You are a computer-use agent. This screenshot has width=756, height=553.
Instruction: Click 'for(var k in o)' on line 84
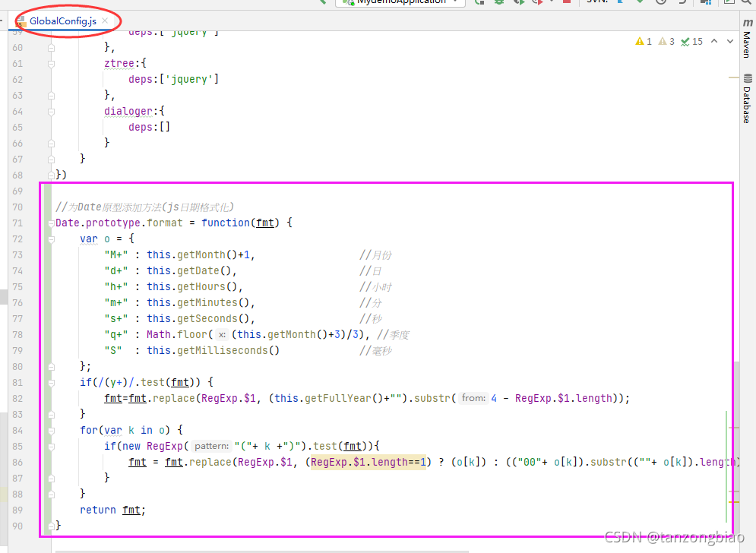(125, 430)
